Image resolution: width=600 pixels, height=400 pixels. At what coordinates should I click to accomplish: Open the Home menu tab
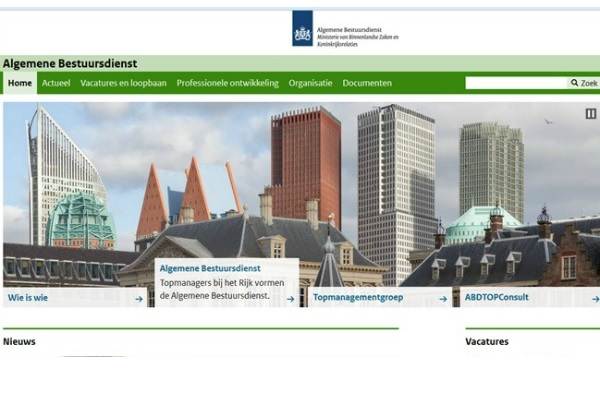click(x=20, y=83)
